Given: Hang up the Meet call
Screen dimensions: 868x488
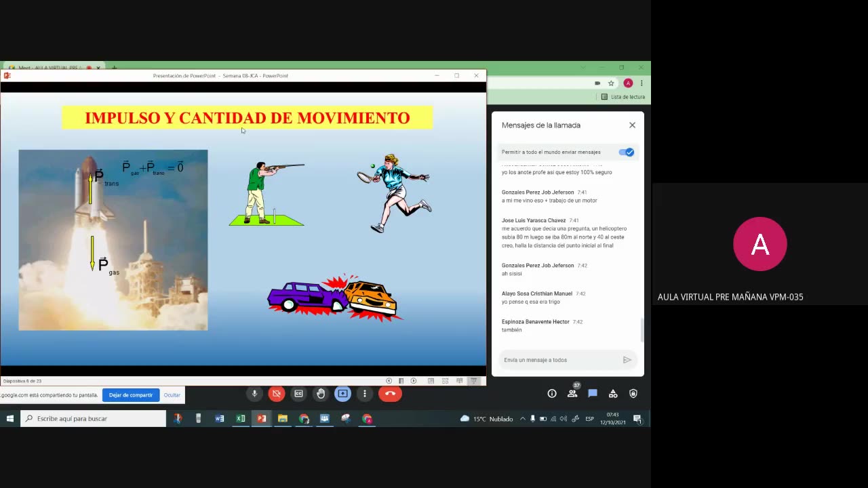Looking at the screenshot, I should [390, 394].
